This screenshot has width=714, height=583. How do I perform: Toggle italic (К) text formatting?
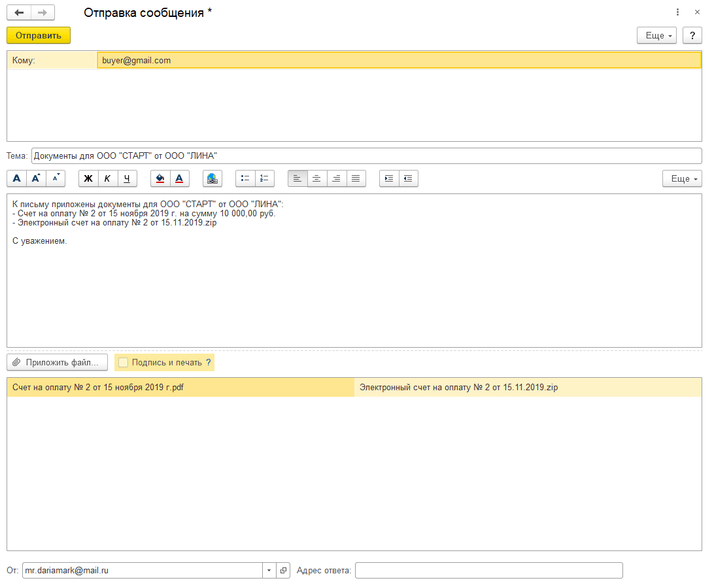click(108, 179)
